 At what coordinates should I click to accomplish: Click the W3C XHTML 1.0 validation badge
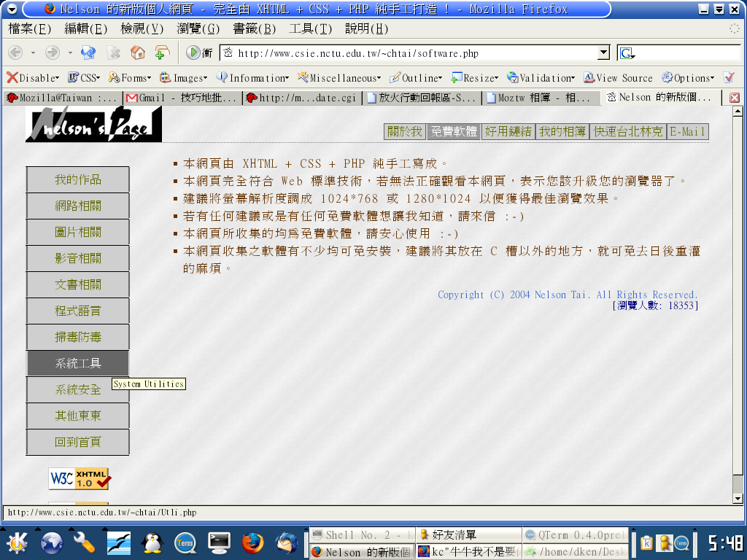80,478
